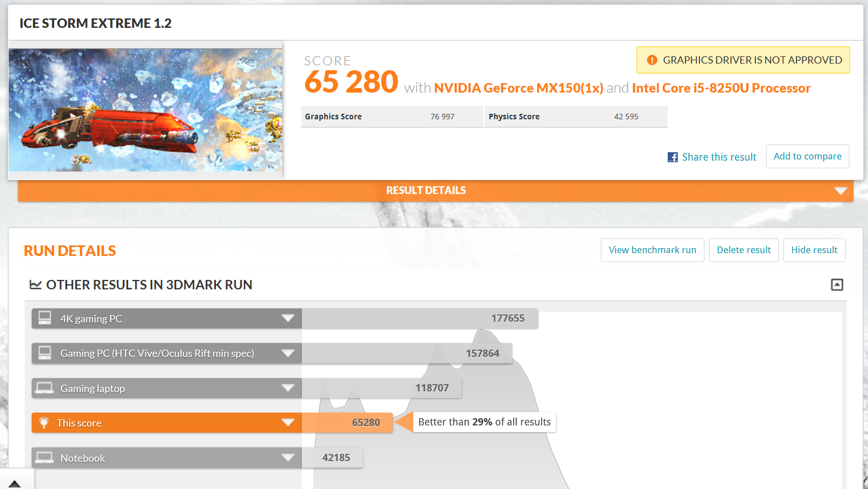Expand the This score dropdown arrow
Viewport: 868px width, 489px height.
pyautogui.click(x=288, y=423)
